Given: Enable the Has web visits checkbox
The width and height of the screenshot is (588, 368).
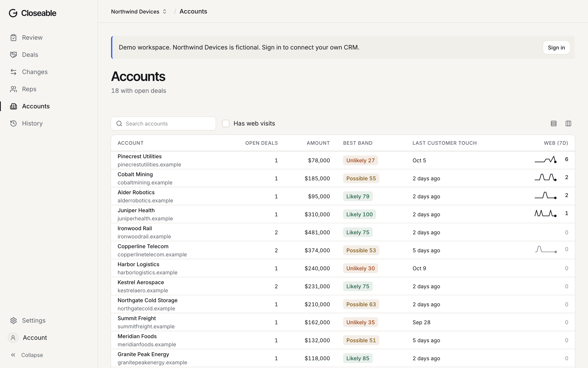Looking at the screenshot, I should (x=226, y=124).
